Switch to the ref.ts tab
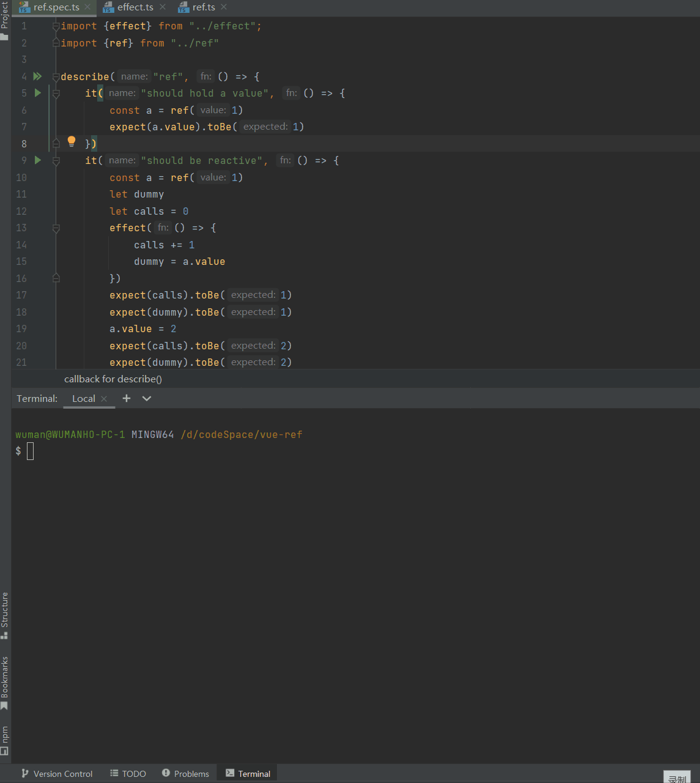 [x=203, y=7]
